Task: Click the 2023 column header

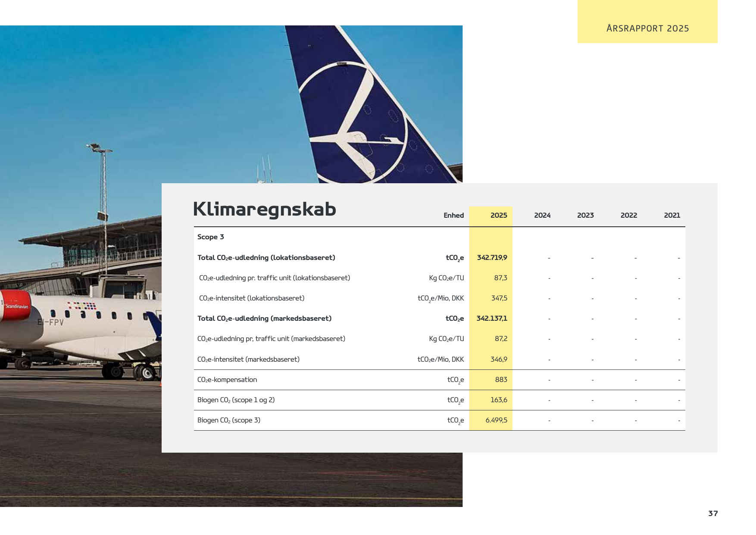Action: click(585, 215)
